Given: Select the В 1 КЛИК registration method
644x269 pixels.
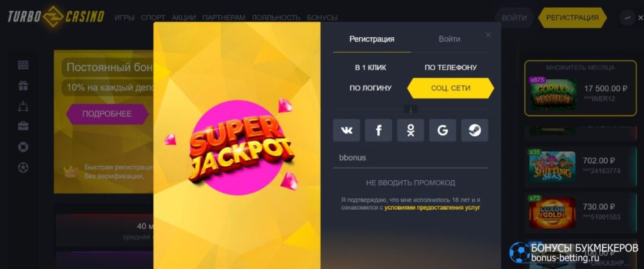Looking at the screenshot, I should (370, 67).
